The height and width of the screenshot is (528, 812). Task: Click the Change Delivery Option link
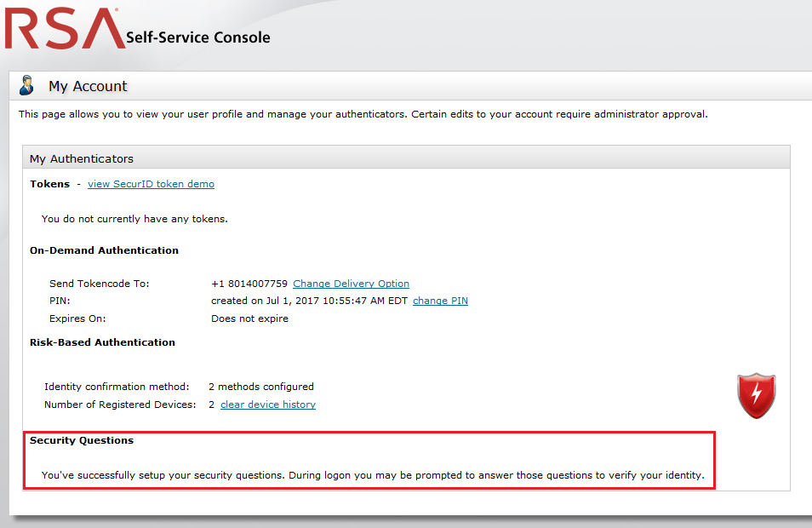click(x=351, y=284)
